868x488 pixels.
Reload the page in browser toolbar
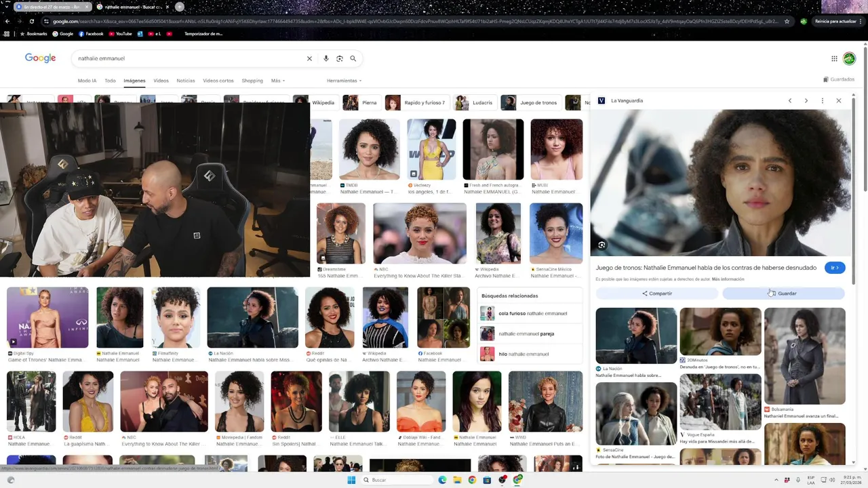point(31,21)
